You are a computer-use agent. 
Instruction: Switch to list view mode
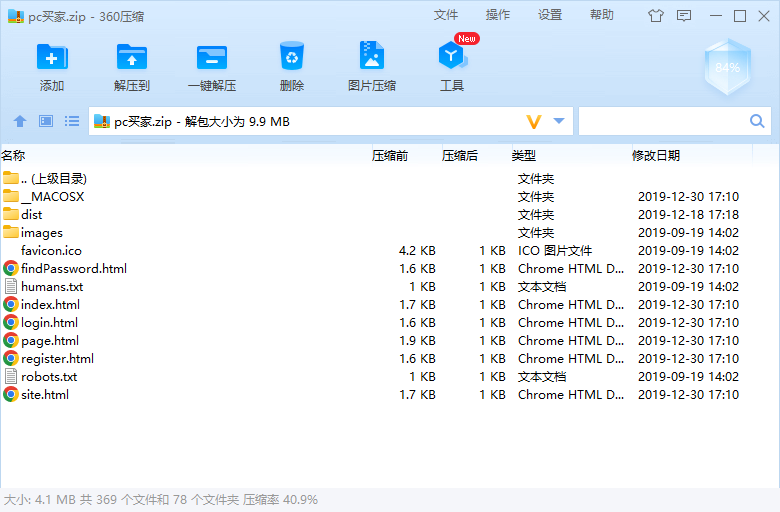click(72, 121)
